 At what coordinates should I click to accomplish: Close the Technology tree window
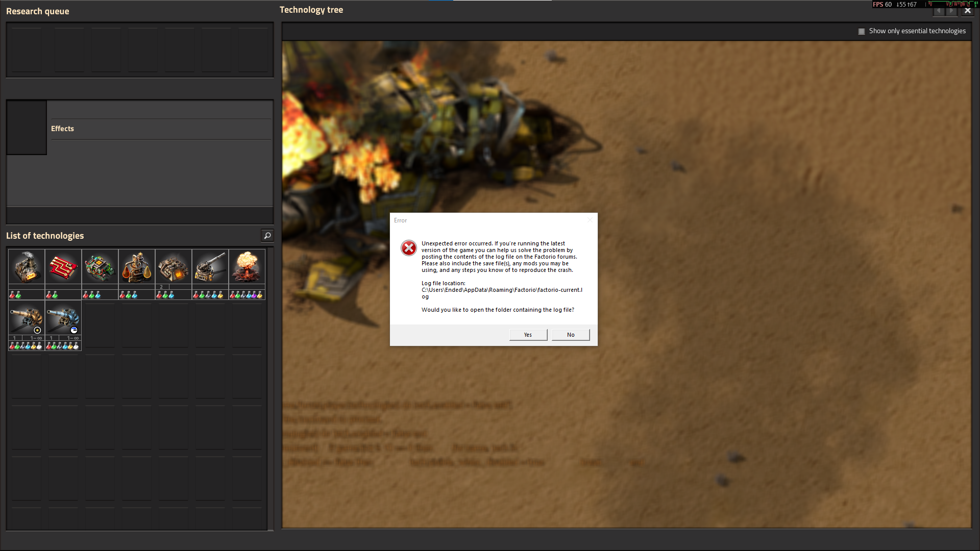coord(967,11)
